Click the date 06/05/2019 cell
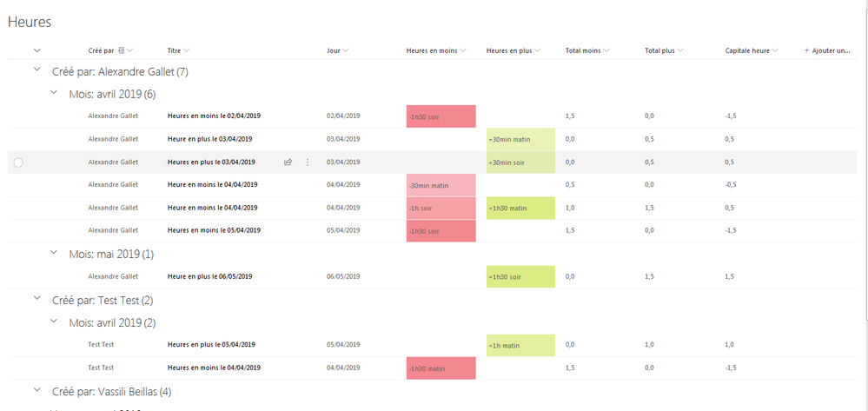Image resolution: width=868 pixels, height=411 pixels. pos(343,276)
